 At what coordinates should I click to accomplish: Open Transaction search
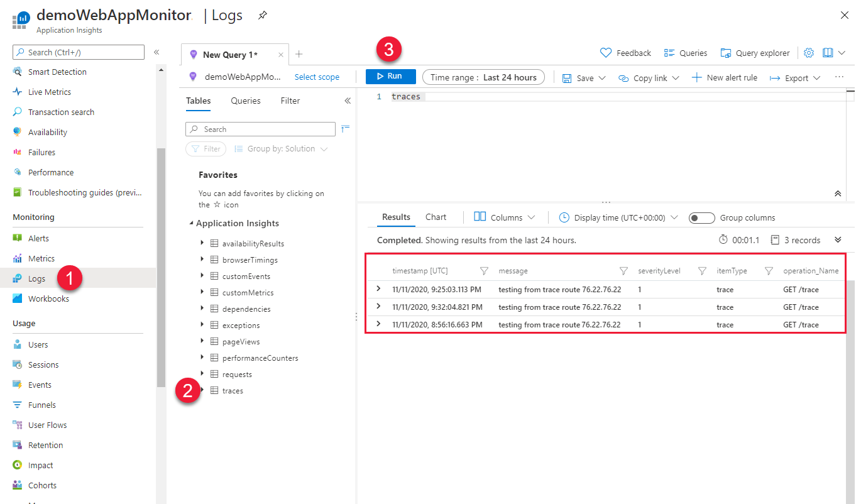[x=60, y=111]
